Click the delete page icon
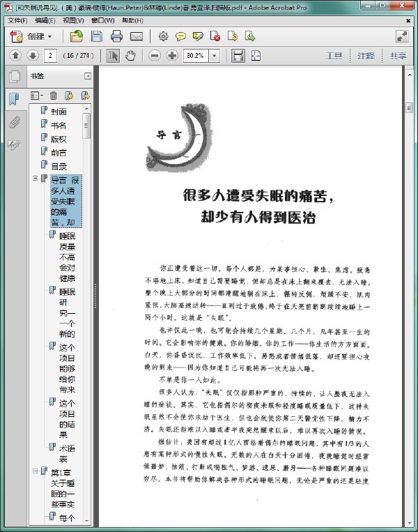 tap(215, 36)
